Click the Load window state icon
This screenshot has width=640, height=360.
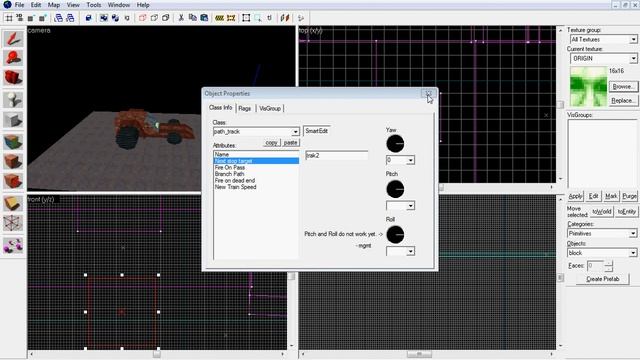[58, 18]
